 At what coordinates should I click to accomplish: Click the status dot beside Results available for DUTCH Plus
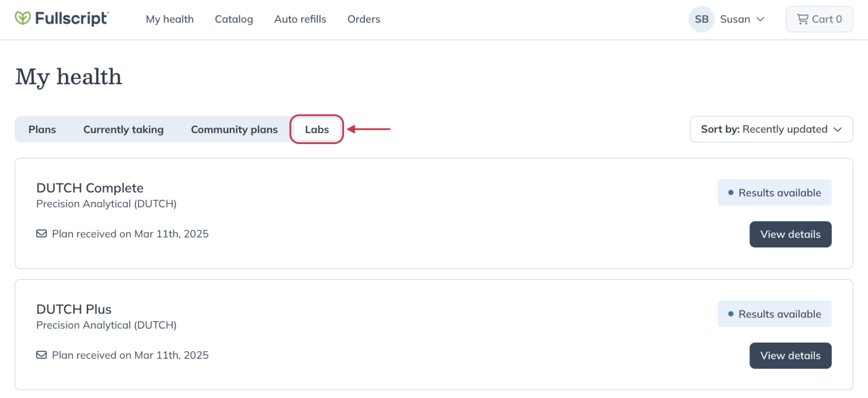[x=731, y=313]
